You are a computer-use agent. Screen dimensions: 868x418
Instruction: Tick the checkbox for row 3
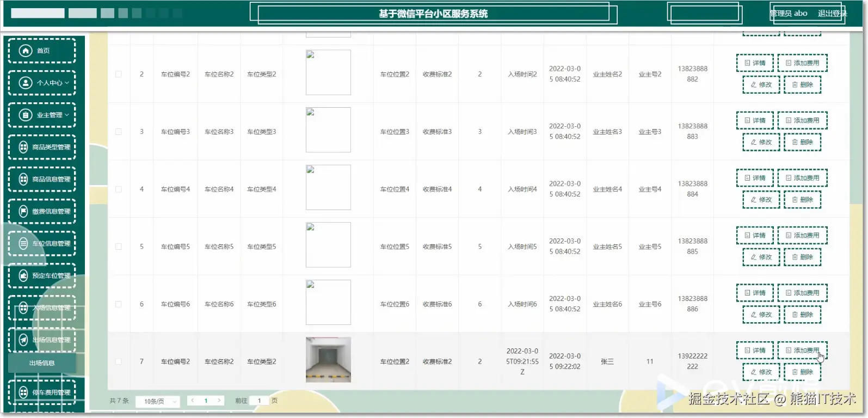119,132
